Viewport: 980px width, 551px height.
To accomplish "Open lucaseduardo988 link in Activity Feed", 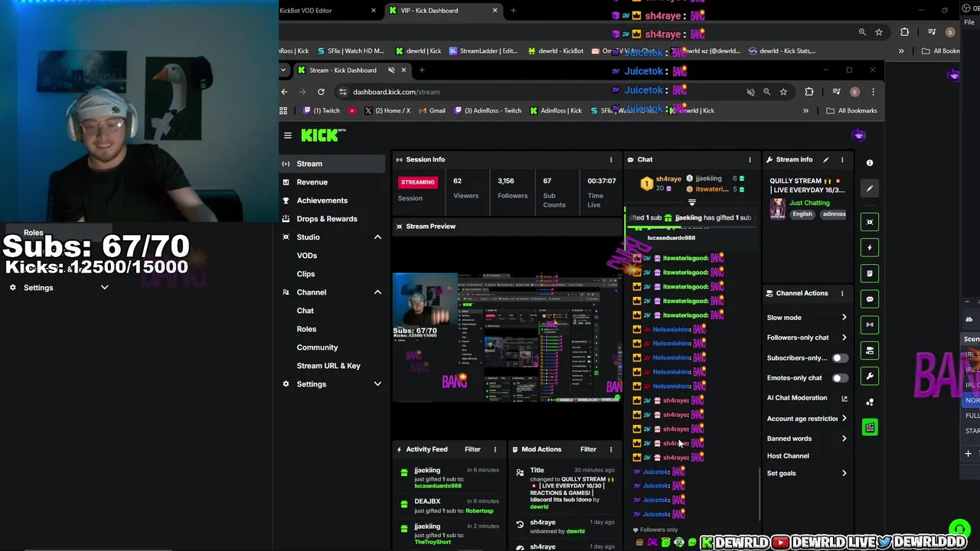I will coord(438,486).
